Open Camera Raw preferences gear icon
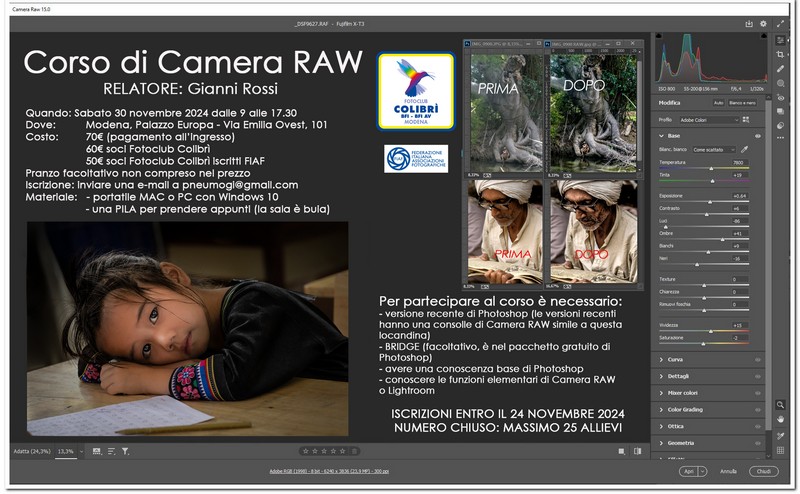 click(763, 24)
